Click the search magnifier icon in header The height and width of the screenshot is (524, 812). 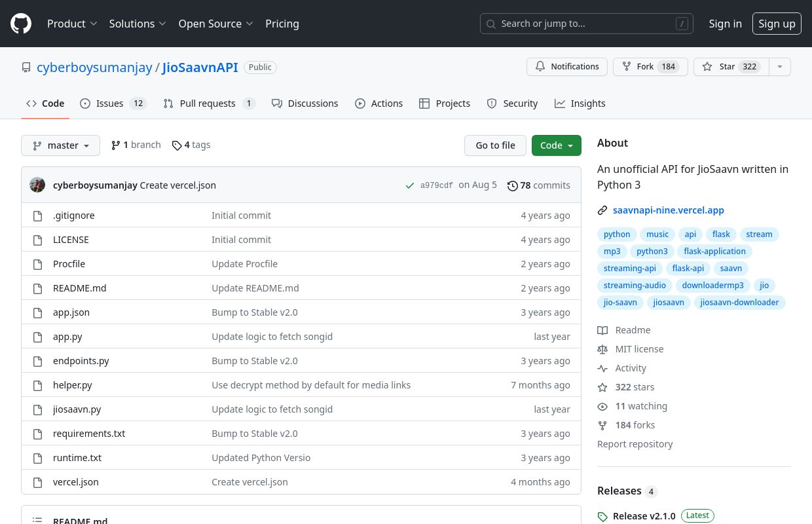coord(491,24)
